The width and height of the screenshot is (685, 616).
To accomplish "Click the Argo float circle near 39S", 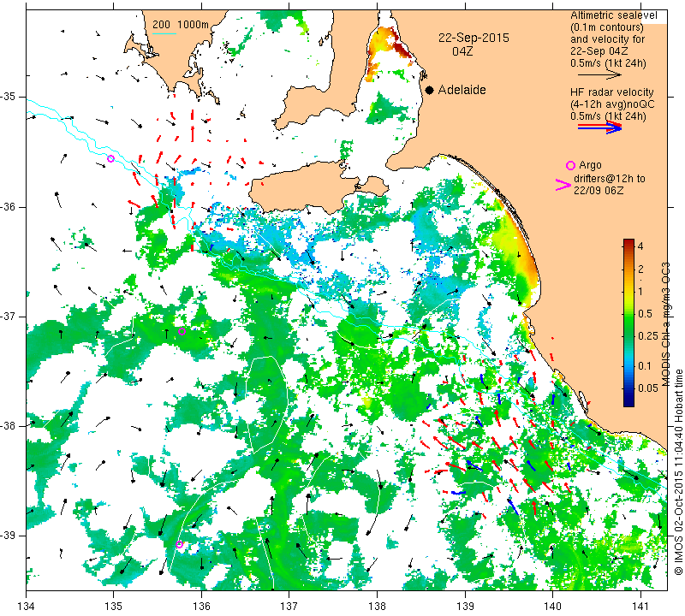I will [179, 544].
